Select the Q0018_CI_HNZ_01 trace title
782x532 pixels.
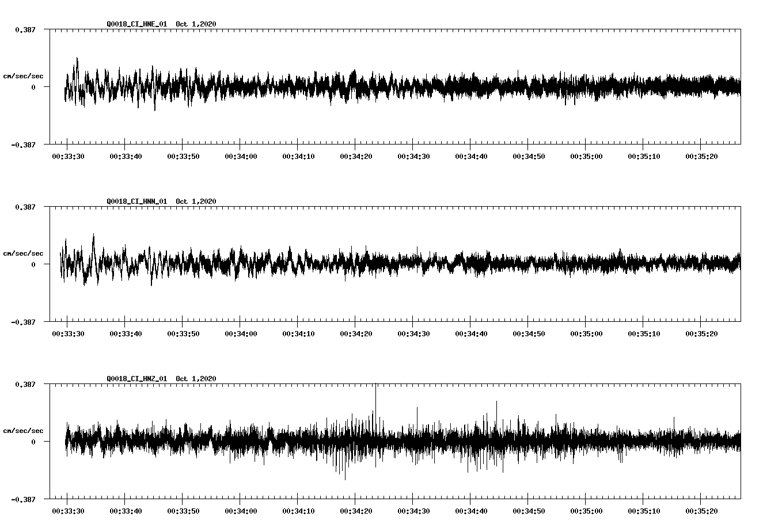(x=136, y=378)
